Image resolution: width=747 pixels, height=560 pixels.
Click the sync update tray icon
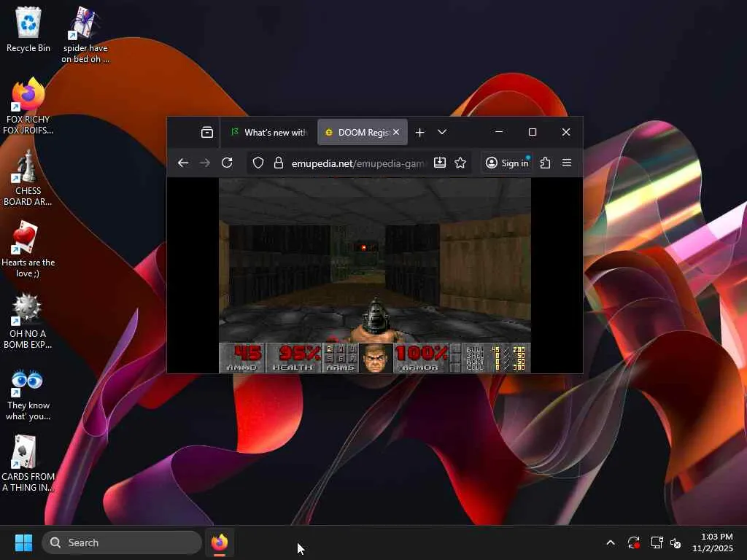pos(634,542)
